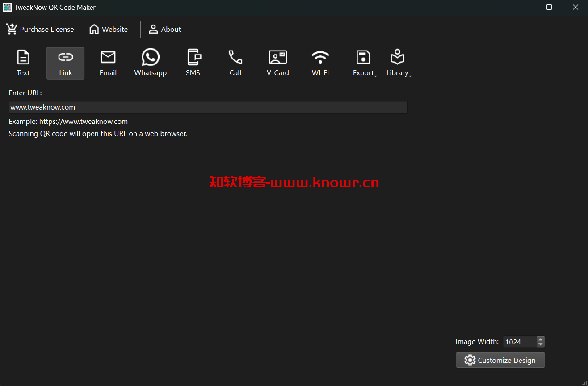Switch to the SMS QR code type
The image size is (588, 386).
tap(193, 63)
